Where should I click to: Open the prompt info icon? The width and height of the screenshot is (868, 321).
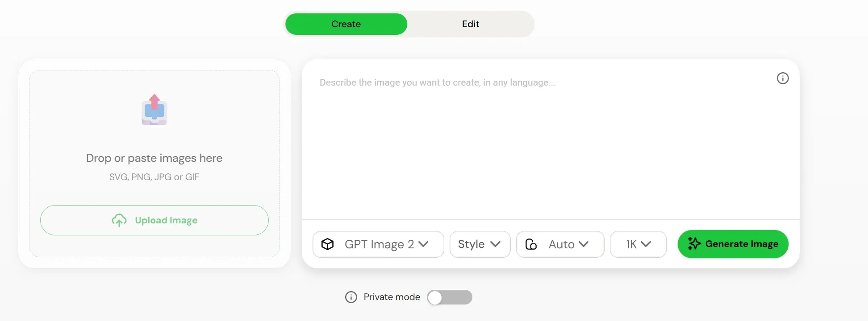[x=783, y=78]
